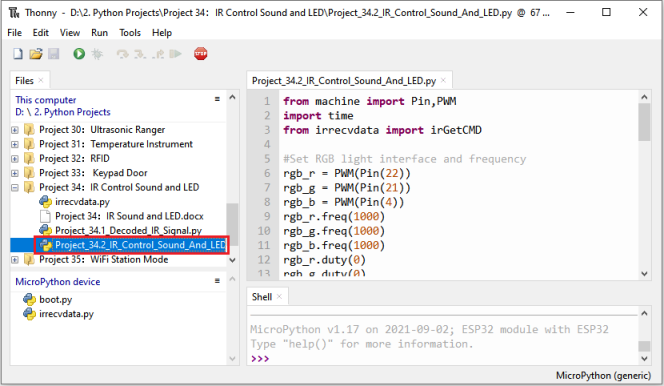Click the 2. Python Projects path link
The image size is (664, 386).
point(72,112)
